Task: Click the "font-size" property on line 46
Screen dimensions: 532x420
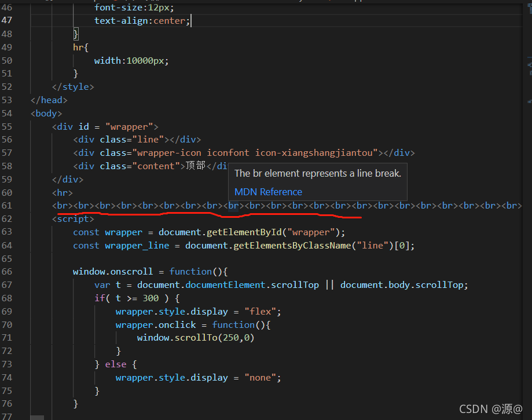Action: click(119, 8)
